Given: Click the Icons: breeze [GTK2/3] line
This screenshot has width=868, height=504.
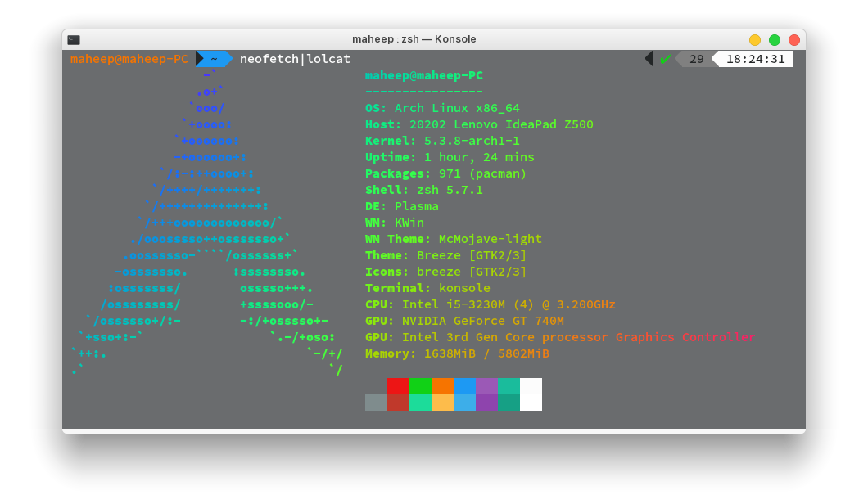Looking at the screenshot, I should [445, 272].
